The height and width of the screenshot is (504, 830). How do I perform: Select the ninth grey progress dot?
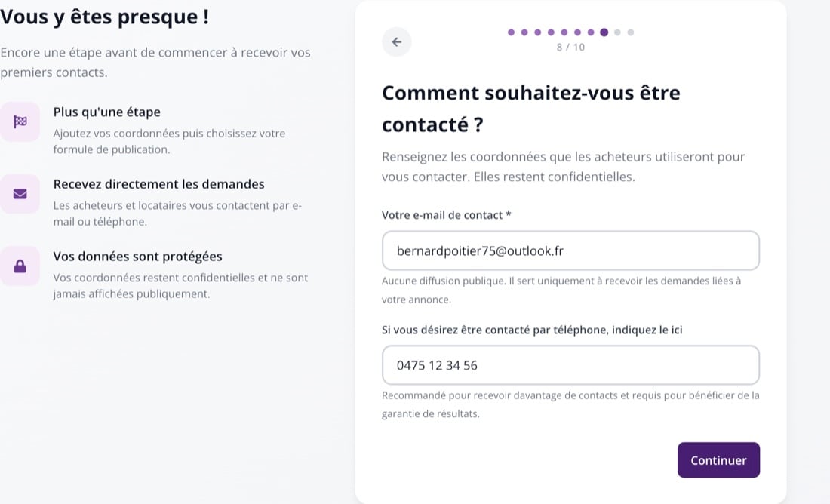pyautogui.click(x=617, y=32)
